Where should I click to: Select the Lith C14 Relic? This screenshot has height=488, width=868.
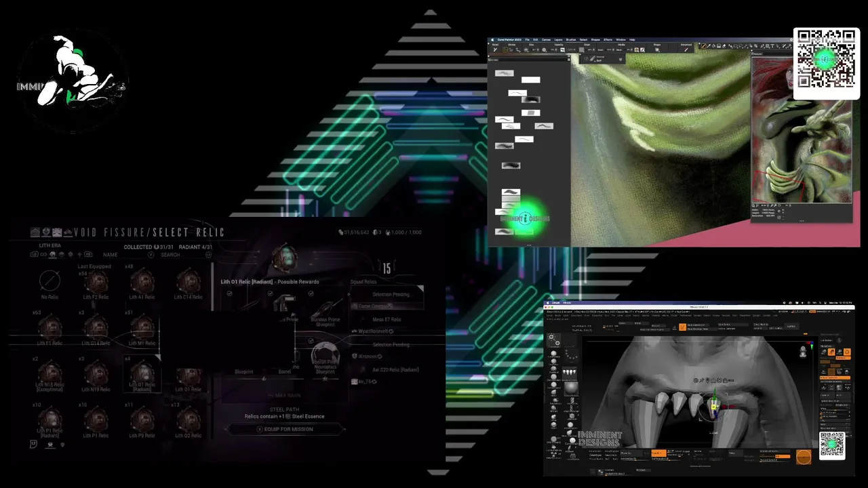click(188, 283)
